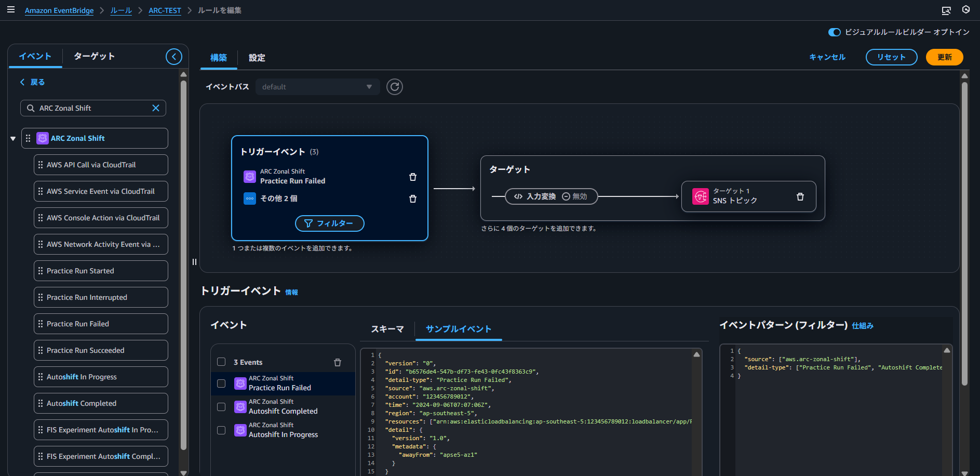Click the hexagon settings icon in the header
The image size is (980, 476).
tap(966, 10)
